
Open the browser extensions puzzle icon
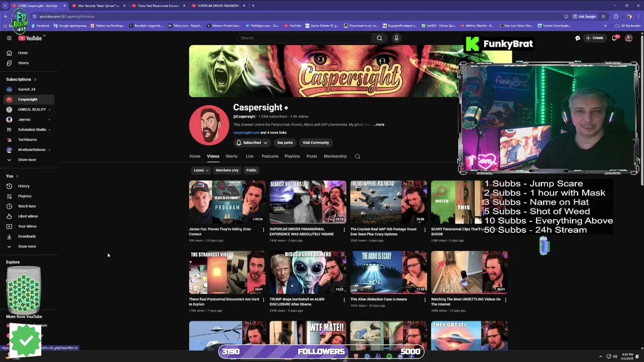(616, 16)
